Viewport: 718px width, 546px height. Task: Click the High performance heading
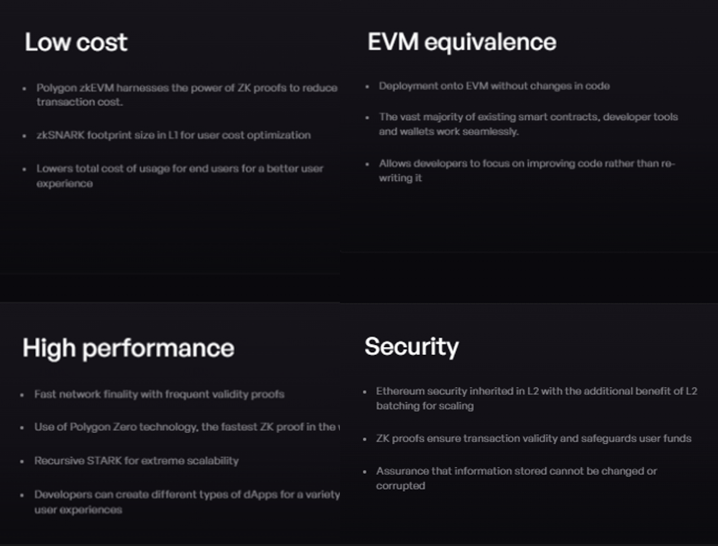(x=128, y=349)
